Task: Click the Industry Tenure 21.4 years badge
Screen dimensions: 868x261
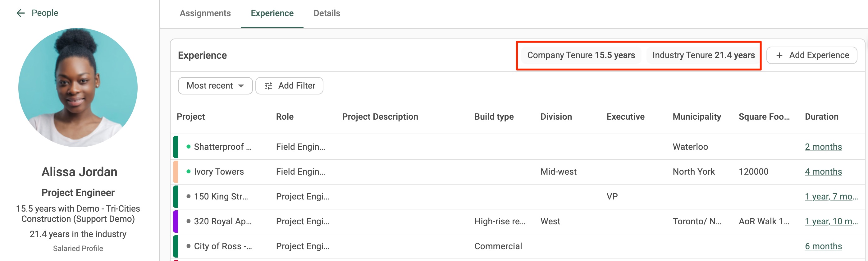Action: point(703,55)
